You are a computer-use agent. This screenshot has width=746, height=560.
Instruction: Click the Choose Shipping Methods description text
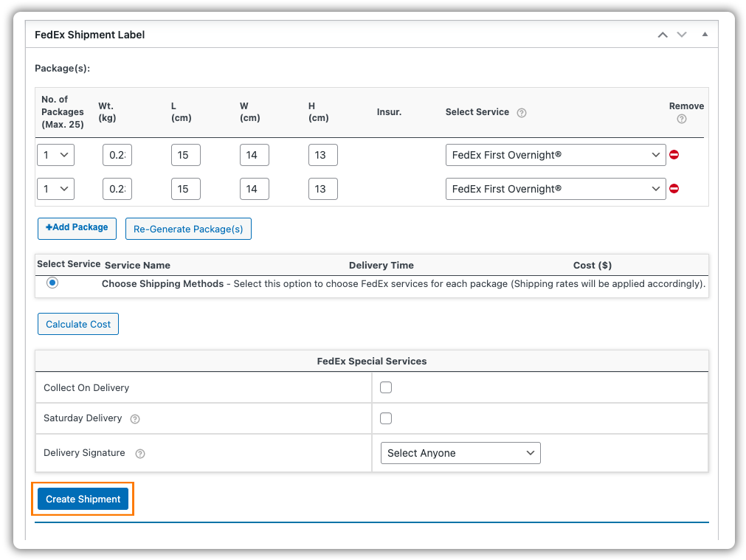click(404, 284)
